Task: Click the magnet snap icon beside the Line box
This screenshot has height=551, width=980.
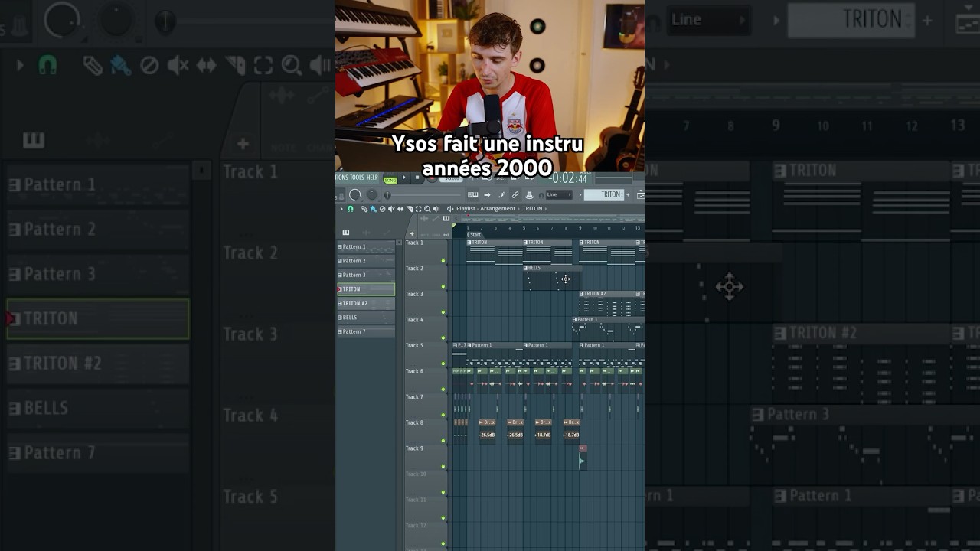Action: pos(541,196)
